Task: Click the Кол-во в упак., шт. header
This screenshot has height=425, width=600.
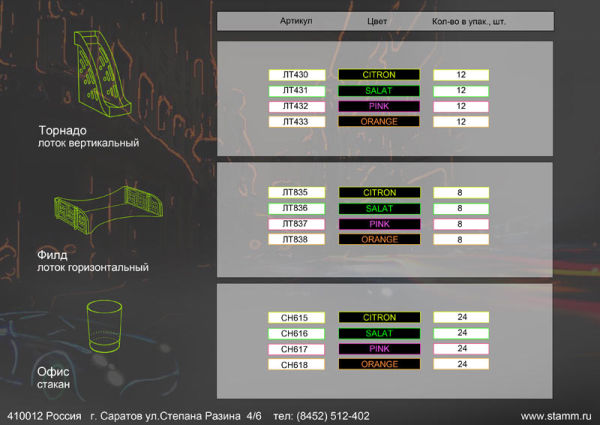Action: (469, 21)
